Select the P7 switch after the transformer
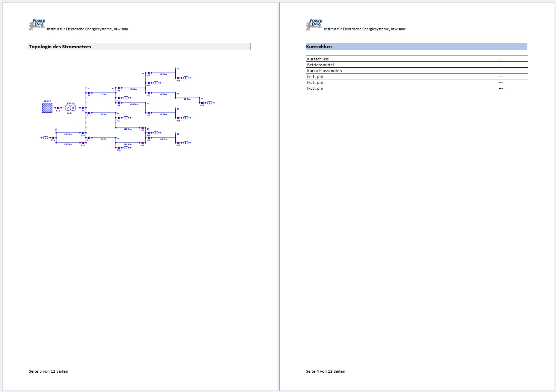The width and height of the screenshot is (556, 392). 83,108
